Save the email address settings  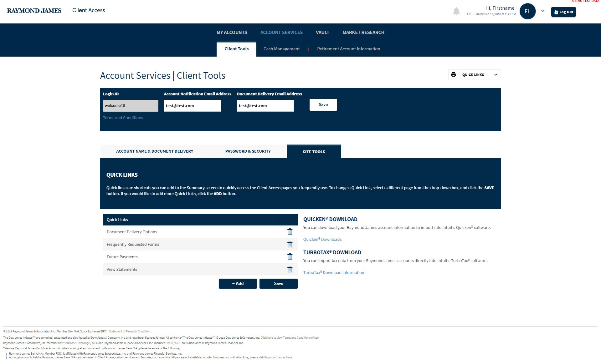point(323,105)
